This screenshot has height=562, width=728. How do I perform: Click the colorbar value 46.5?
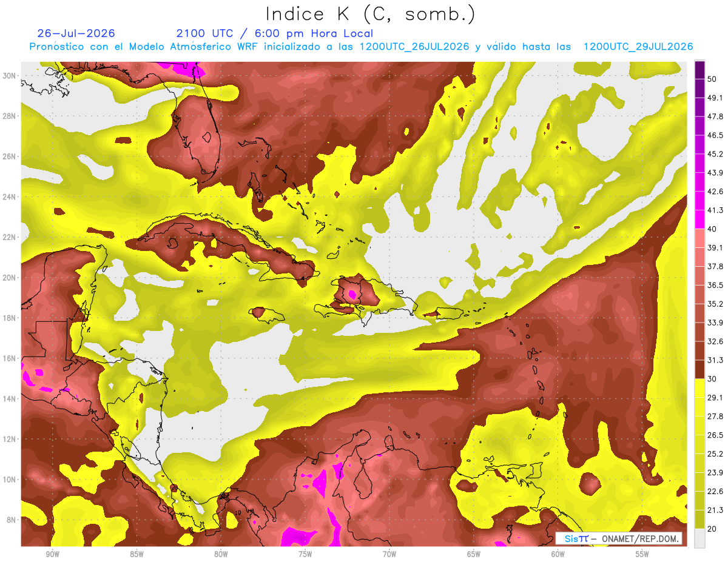click(x=716, y=135)
